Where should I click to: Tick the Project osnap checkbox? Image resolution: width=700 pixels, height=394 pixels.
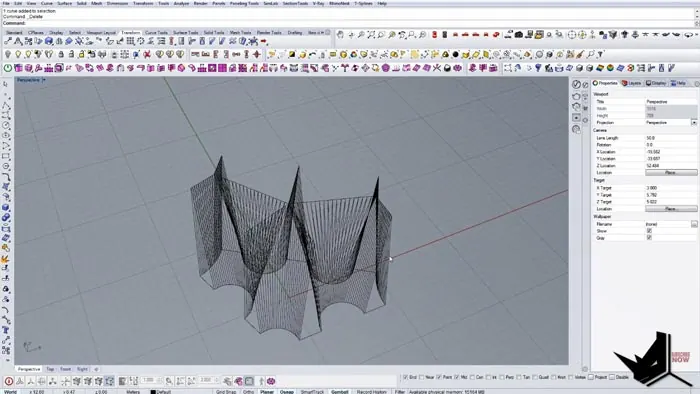591,377
